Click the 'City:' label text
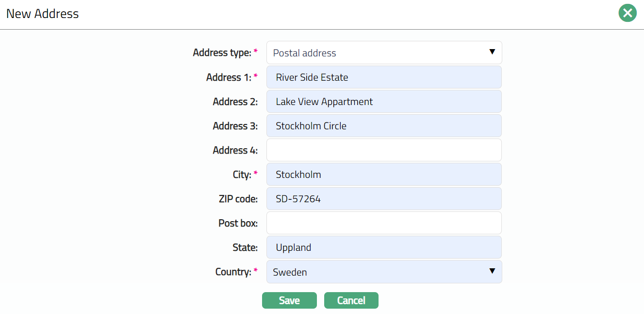Image resolution: width=644 pixels, height=314 pixels. pos(242,174)
